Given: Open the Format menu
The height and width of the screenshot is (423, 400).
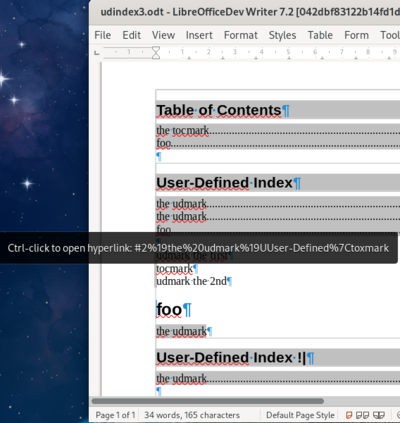Looking at the screenshot, I should coord(241,35).
